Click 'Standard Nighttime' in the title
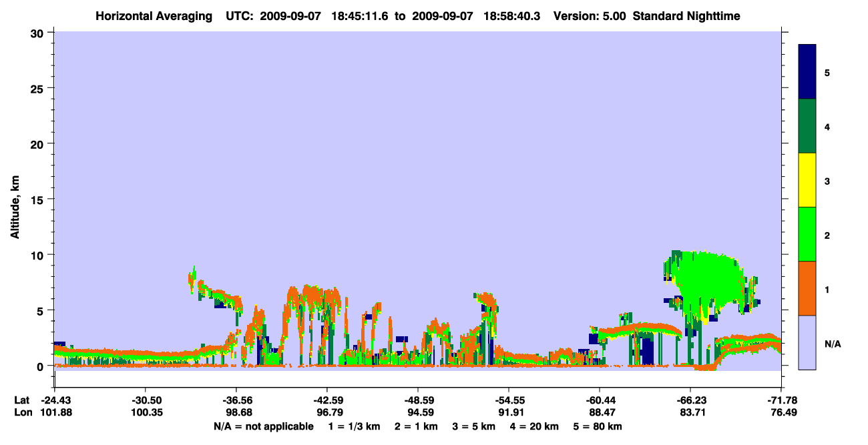 pos(686,15)
